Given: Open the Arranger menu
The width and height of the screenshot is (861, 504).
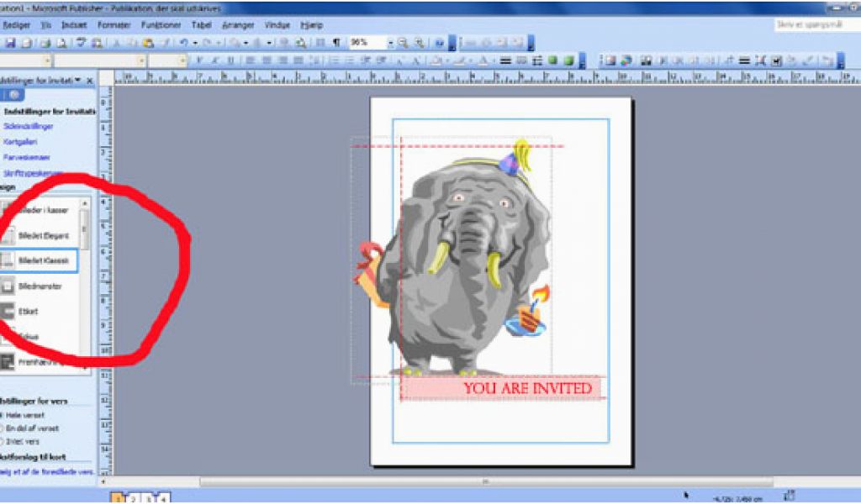Looking at the screenshot, I should pos(238,25).
